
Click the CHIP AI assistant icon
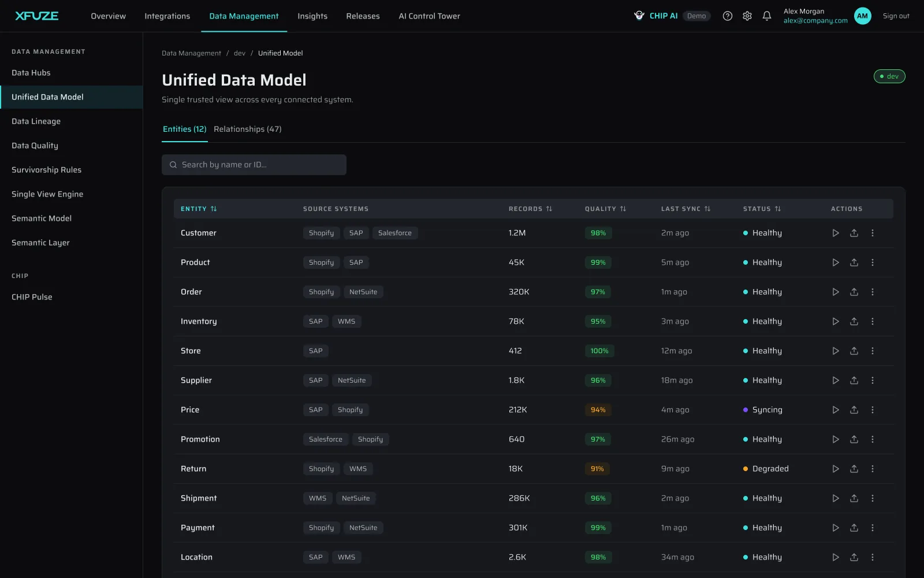(x=639, y=16)
